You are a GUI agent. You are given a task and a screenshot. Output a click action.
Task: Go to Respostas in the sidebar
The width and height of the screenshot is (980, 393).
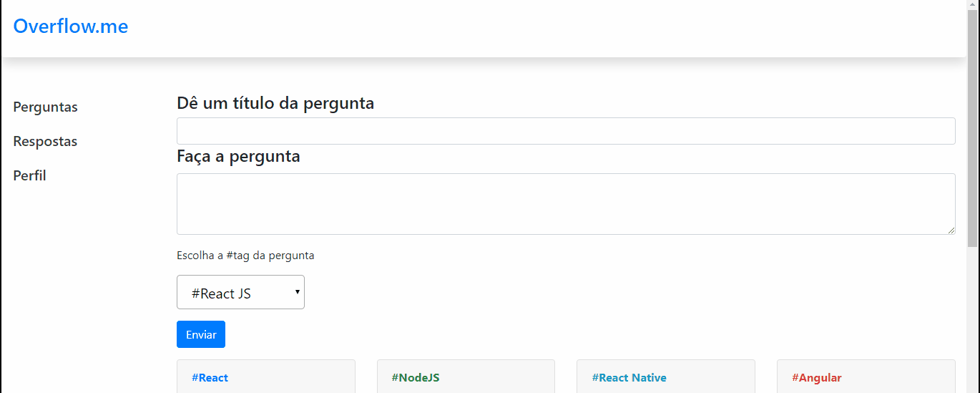point(45,142)
